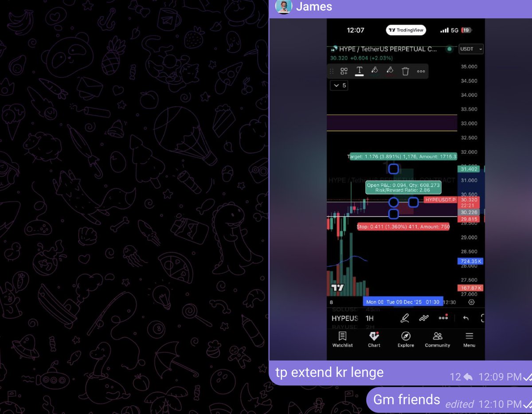
Task: Switch to the Watchlist tab
Action: tap(342, 340)
